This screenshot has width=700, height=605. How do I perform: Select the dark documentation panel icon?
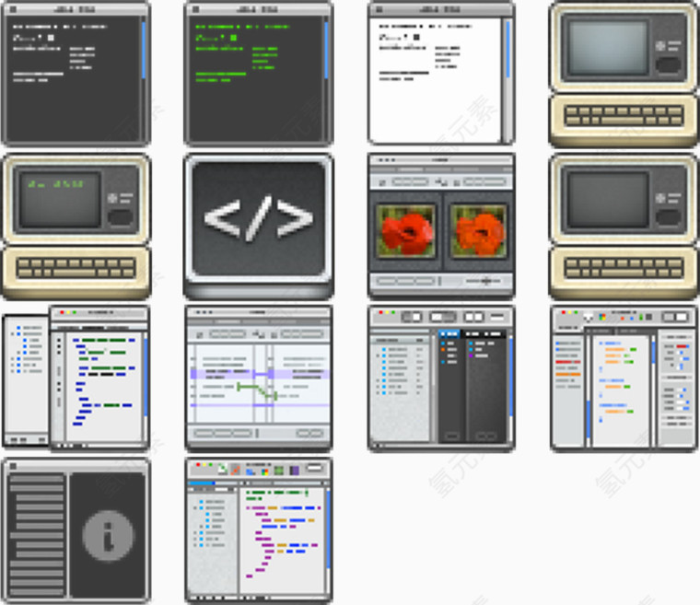coord(76,531)
